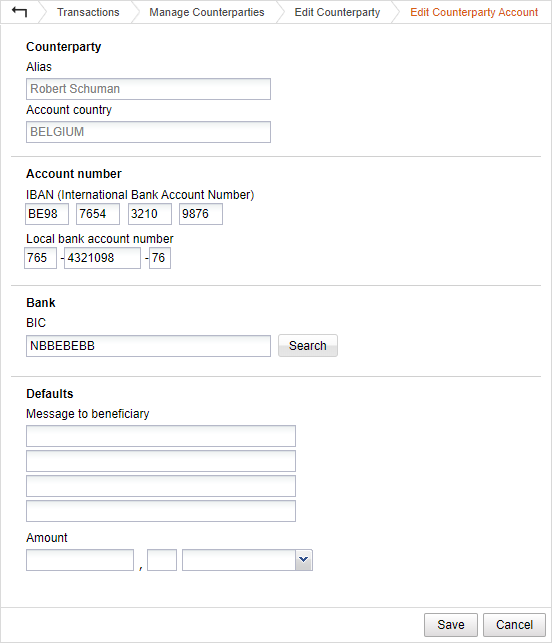Focus the BIC field containing NBBEBEBB

point(148,346)
